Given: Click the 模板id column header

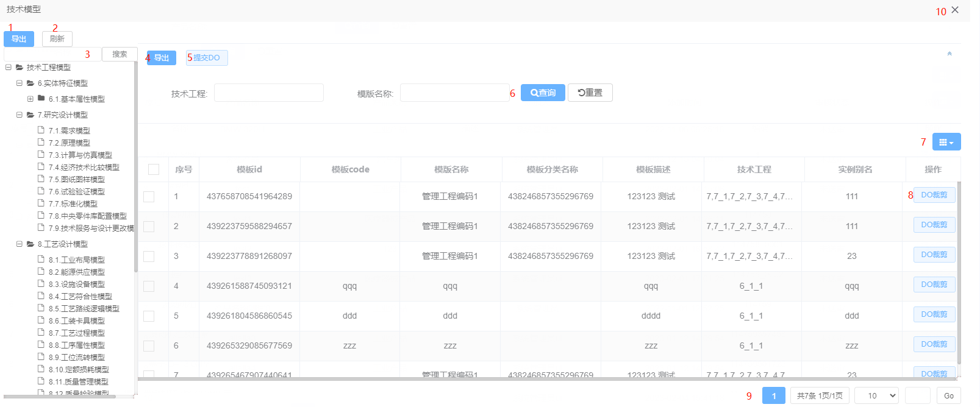Looking at the screenshot, I should point(249,169).
